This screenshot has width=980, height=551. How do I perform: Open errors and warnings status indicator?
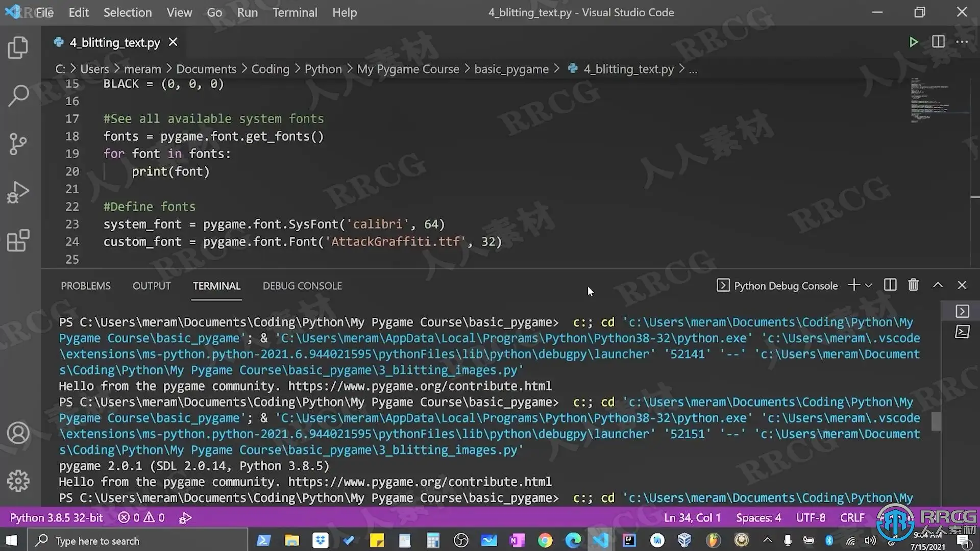coord(141,518)
